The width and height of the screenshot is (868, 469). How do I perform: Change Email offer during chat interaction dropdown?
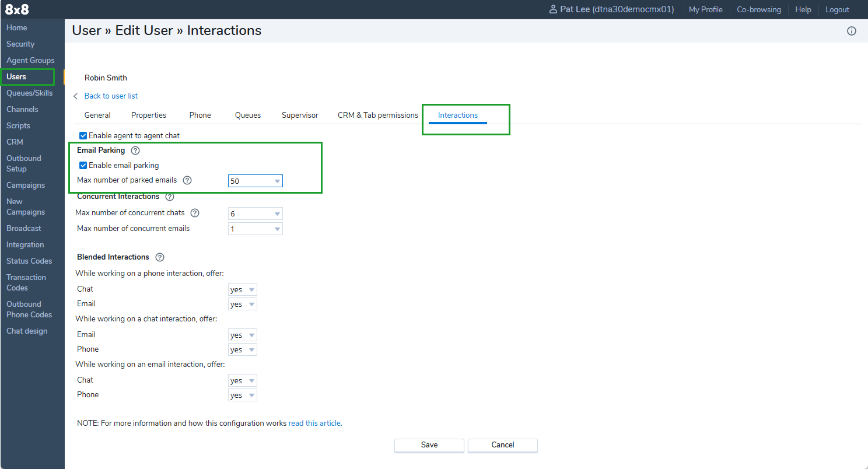pyautogui.click(x=243, y=335)
